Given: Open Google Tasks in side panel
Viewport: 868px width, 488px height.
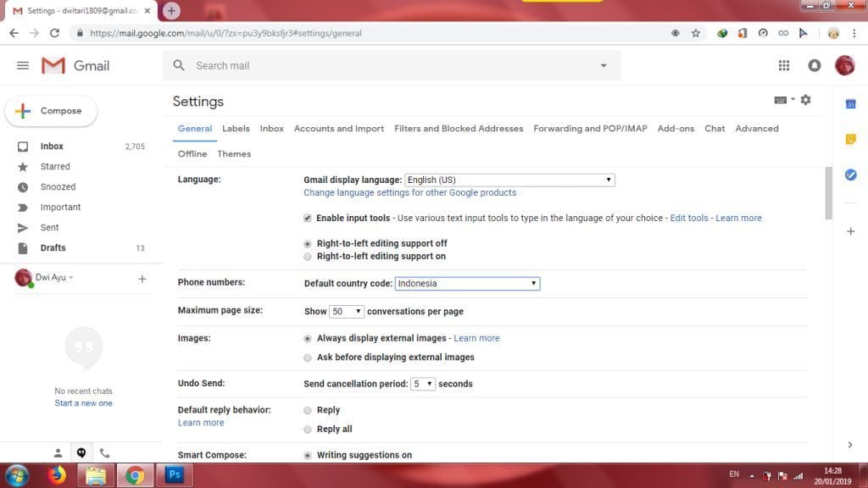Looking at the screenshot, I should tap(850, 175).
